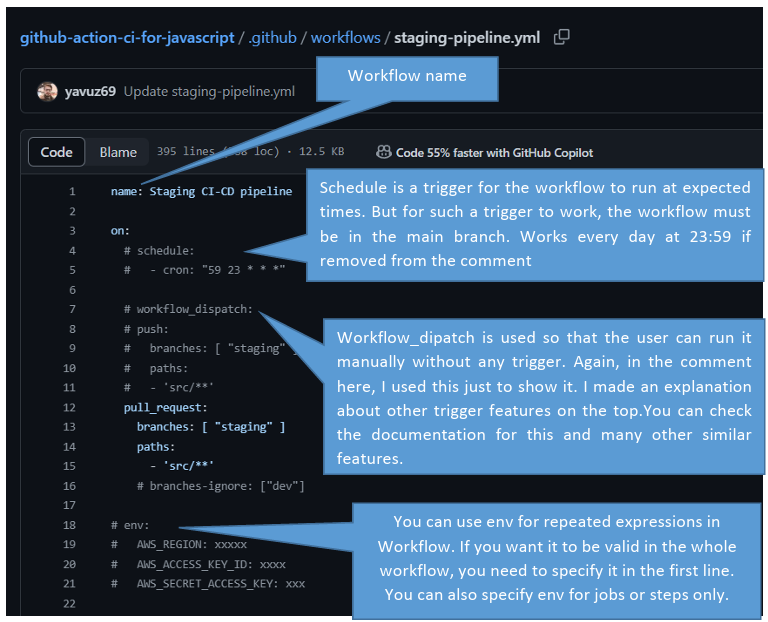Image resolution: width=768 pixels, height=622 pixels.
Task: Click the '12.5 KB' file size text
Action: coord(321,151)
